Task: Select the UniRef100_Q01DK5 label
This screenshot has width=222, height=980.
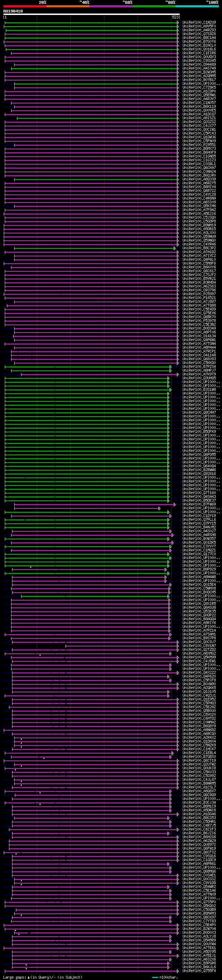Action: point(199,543)
